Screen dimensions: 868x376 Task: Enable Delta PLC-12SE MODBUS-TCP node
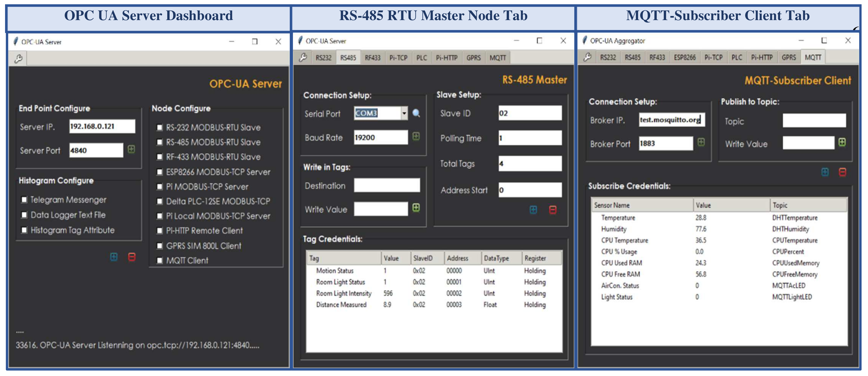coord(160,201)
